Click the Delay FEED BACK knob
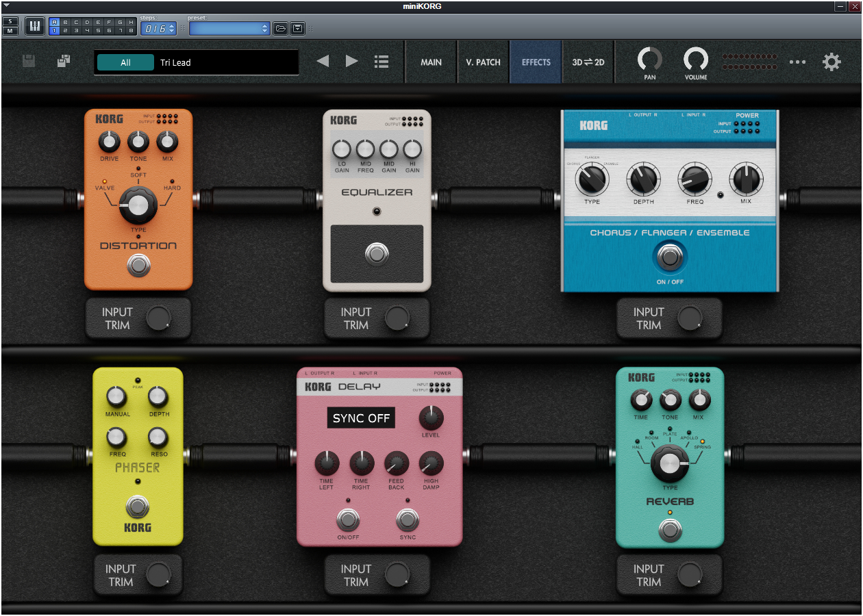 coord(397,463)
